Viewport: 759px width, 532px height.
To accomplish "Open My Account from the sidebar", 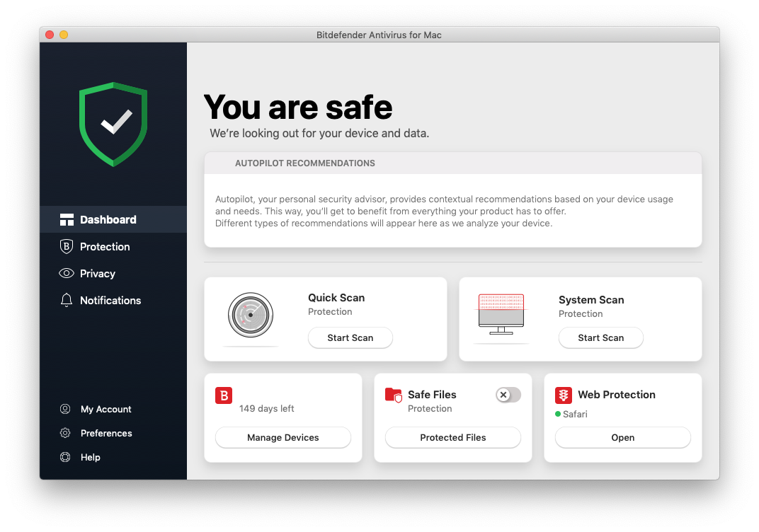I will click(105, 409).
